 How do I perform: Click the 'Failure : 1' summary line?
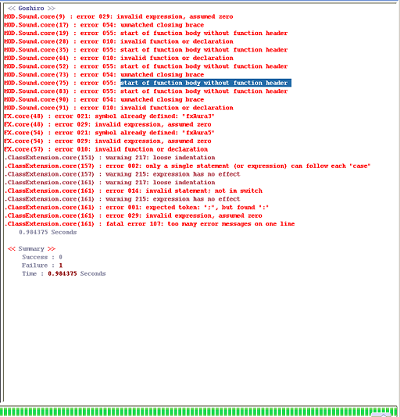pyautogui.click(x=42, y=266)
